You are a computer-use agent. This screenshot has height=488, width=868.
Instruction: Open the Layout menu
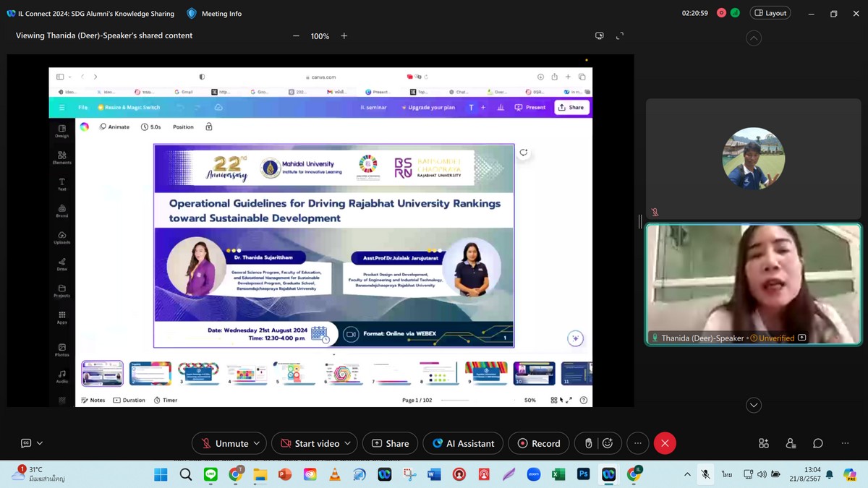click(770, 13)
